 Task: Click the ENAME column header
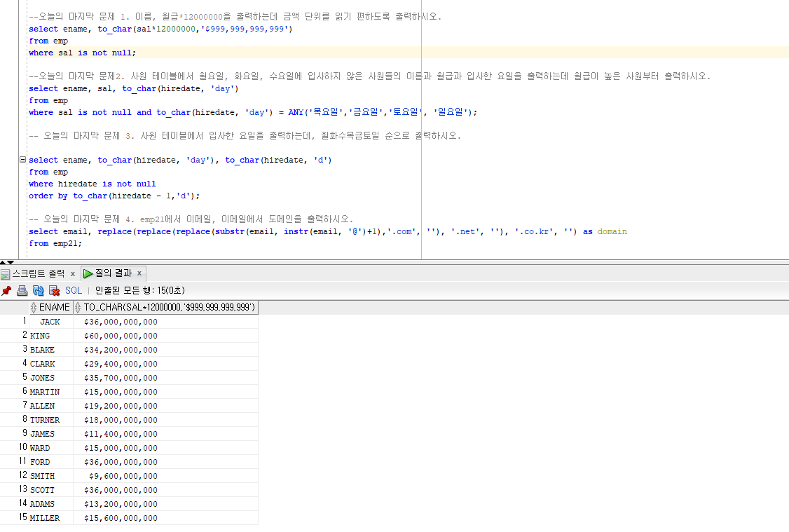coord(54,308)
